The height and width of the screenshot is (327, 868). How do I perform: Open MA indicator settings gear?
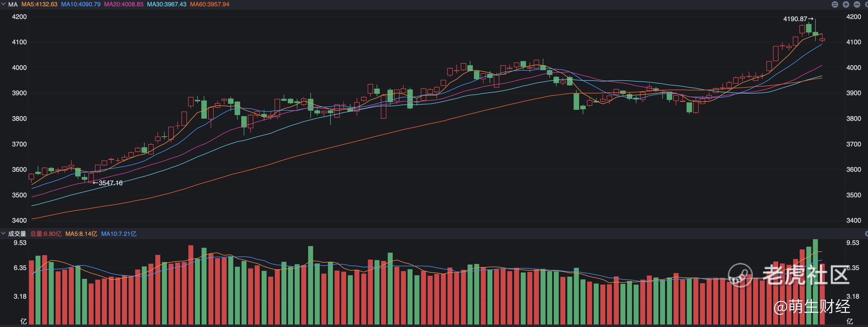(866, 4)
